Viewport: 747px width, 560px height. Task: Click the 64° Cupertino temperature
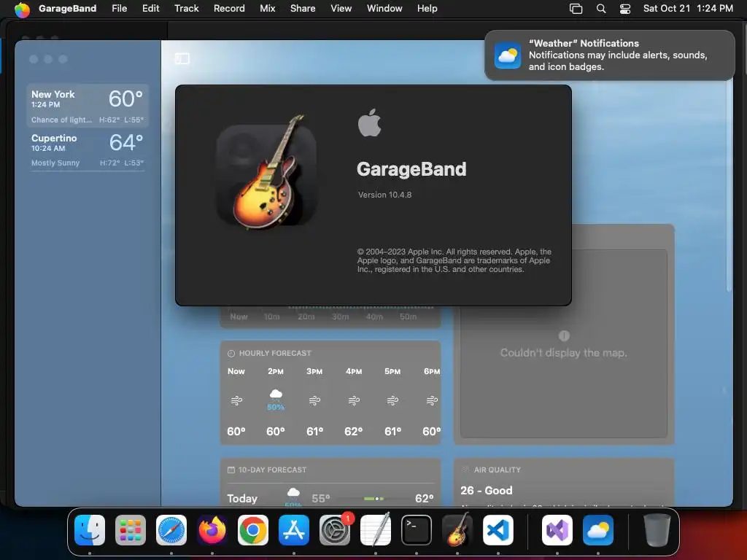[125, 142]
